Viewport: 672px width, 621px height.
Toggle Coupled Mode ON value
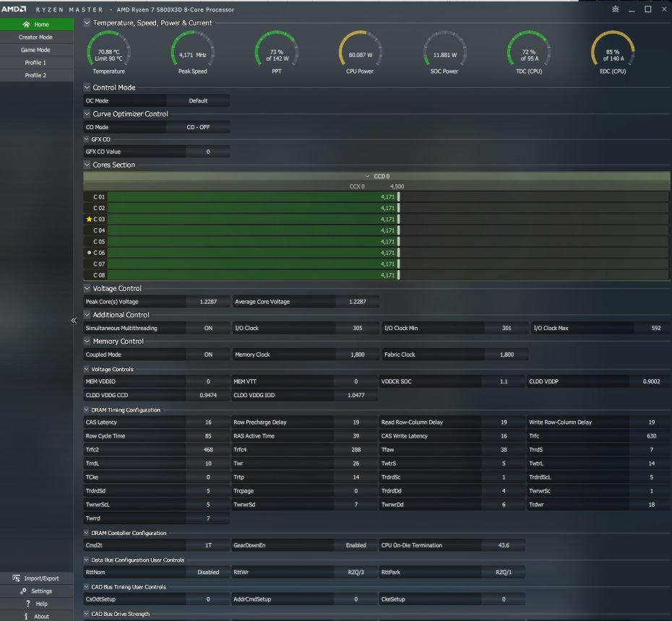tap(208, 355)
